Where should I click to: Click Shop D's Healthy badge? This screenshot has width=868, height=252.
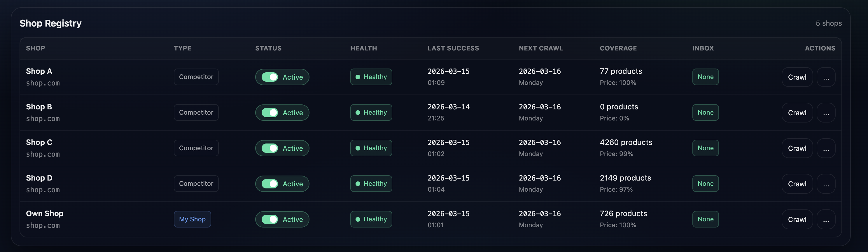(x=371, y=184)
